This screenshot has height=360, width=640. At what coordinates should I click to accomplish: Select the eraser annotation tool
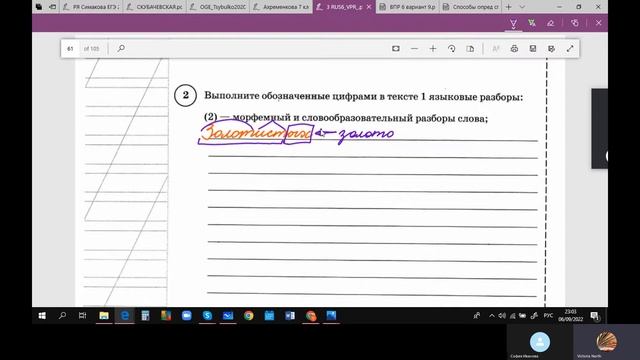(551, 23)
